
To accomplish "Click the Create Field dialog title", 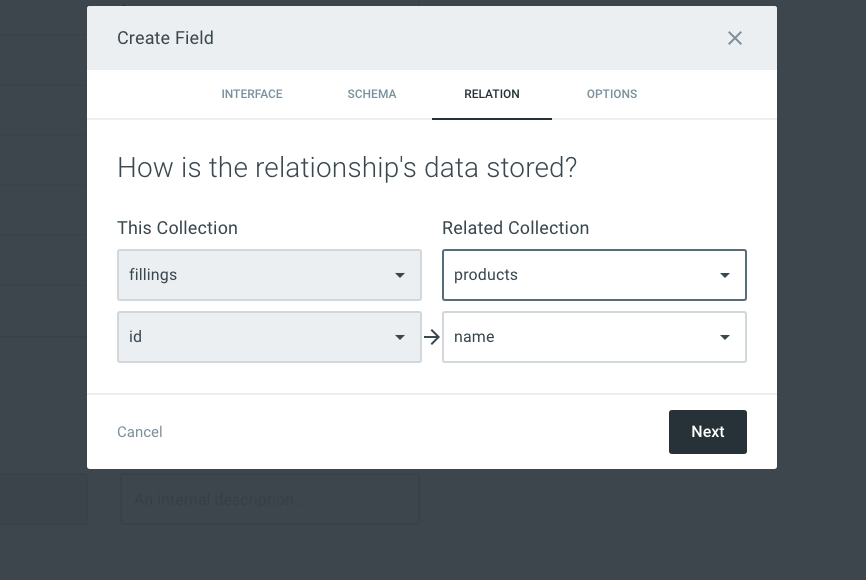I will [166, 38].
